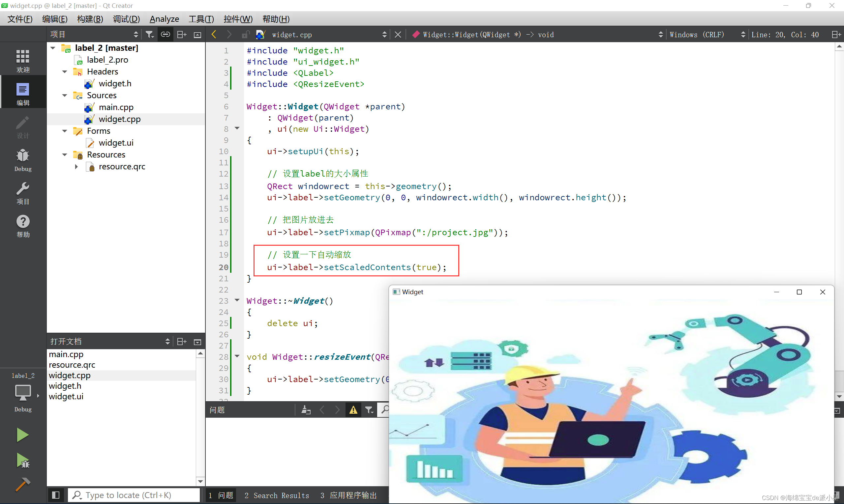Image resolution: width=844 pixels, height=504 pixels.
Task: Click the project tree filter icon
Action: click(150, 34)
